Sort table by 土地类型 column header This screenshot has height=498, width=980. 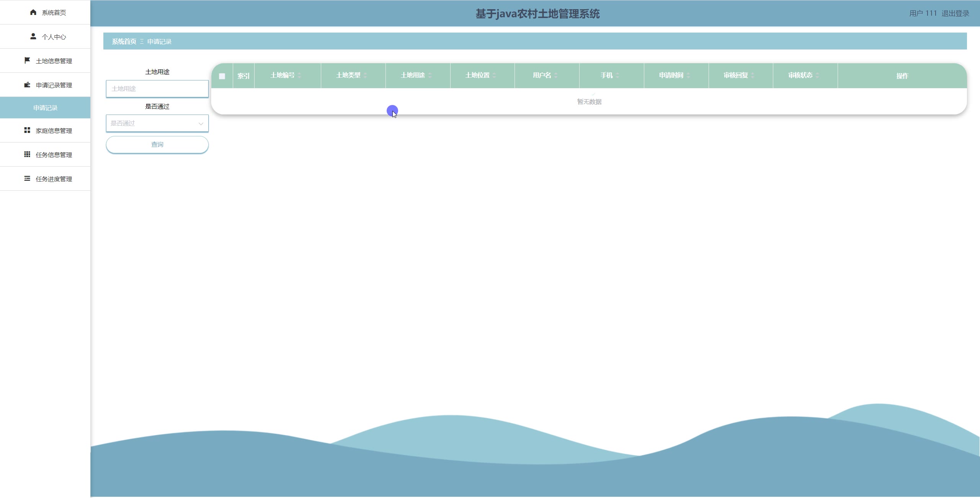[348, 75]
